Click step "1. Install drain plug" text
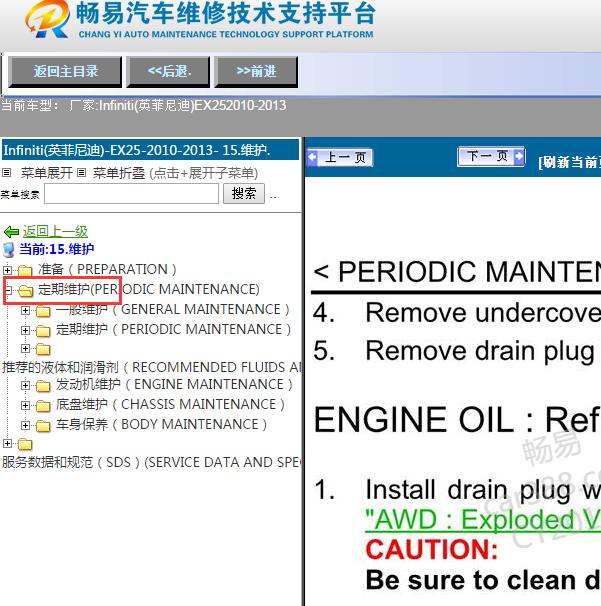The width and height of the screenshot is (601, 606). click(457, 490)
